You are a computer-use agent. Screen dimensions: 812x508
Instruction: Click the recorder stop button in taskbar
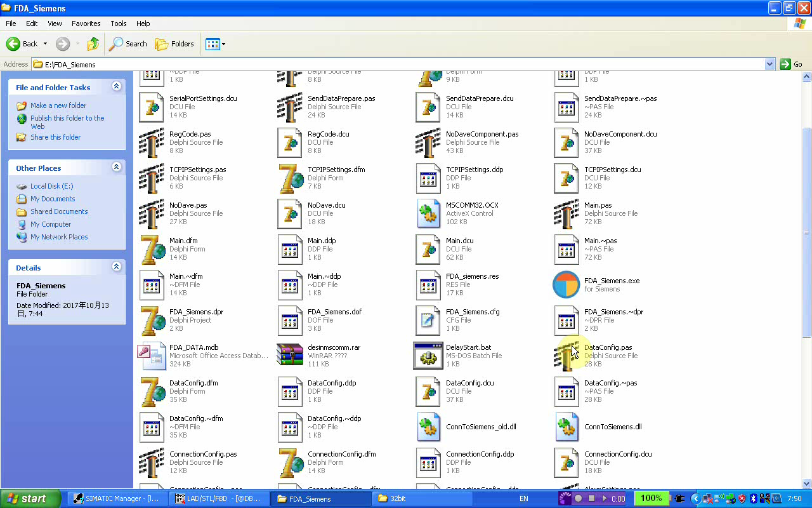coord(591,498)
